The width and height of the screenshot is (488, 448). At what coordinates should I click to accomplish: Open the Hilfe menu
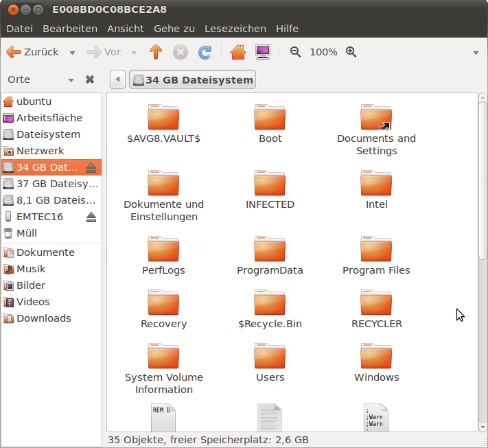point(287,28)
